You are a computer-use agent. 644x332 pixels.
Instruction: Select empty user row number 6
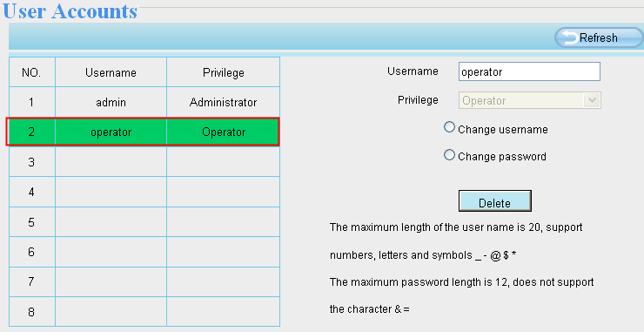(x=144, y=252)
